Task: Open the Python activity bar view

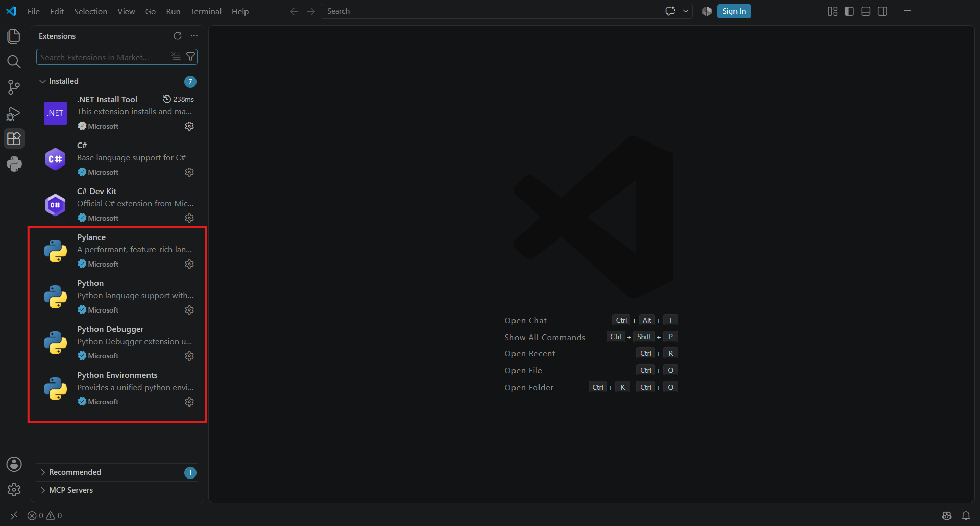Action: (14, 164)
